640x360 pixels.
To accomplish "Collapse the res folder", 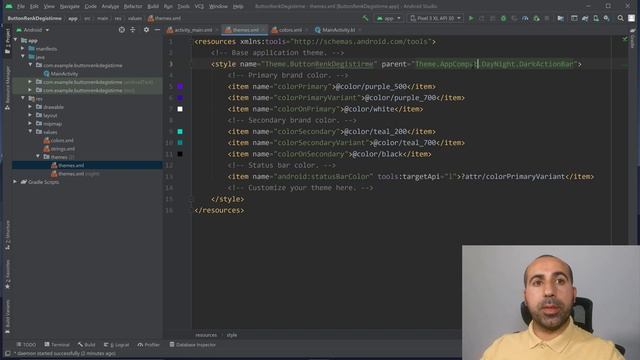I will (x=23, y=98).
